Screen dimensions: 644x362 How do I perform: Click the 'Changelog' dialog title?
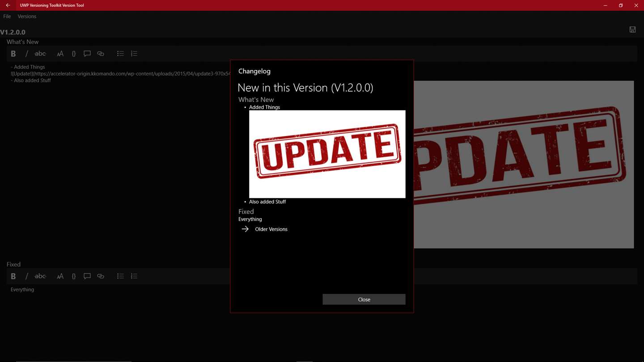pos(254,71)
